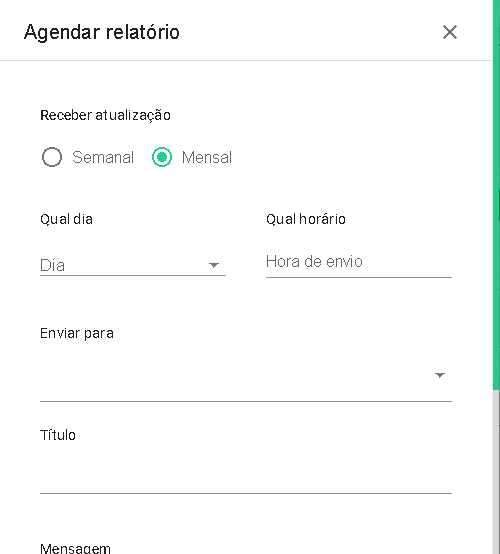Click the Agendar relatório heading

pos(102,33)
